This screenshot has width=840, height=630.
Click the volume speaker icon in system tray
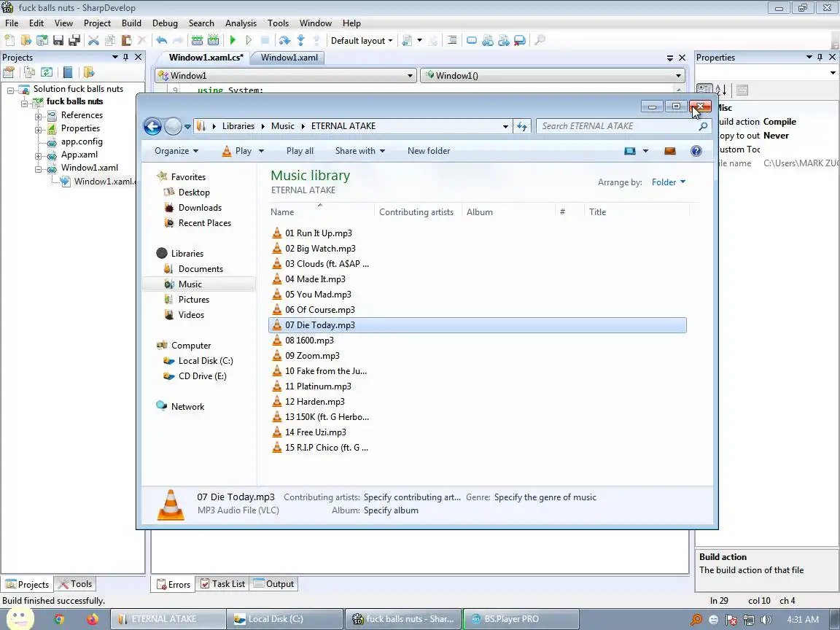click(766, 620)
